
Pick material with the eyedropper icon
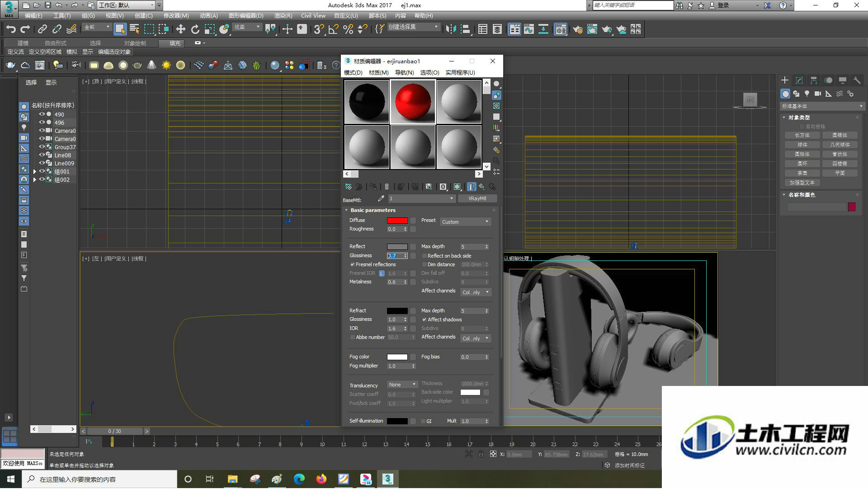tap(381, 198)
